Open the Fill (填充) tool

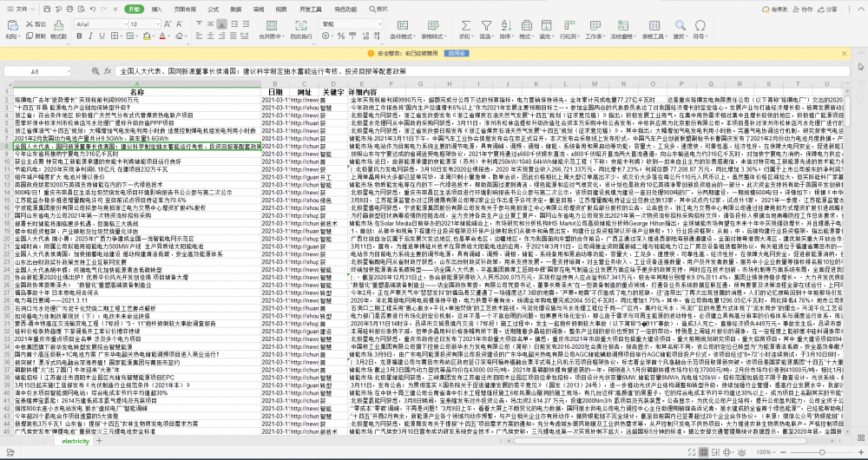546,30
